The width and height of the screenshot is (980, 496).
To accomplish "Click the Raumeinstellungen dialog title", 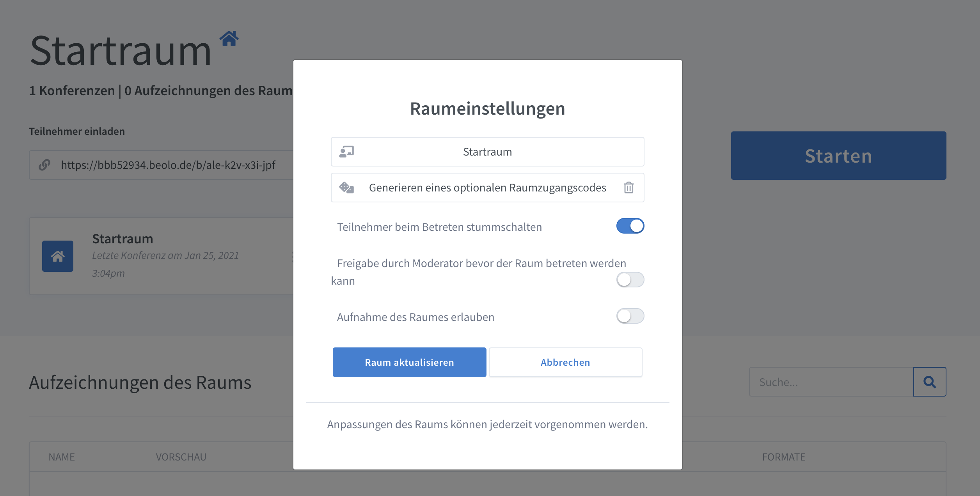I will [x=487, y=108].
